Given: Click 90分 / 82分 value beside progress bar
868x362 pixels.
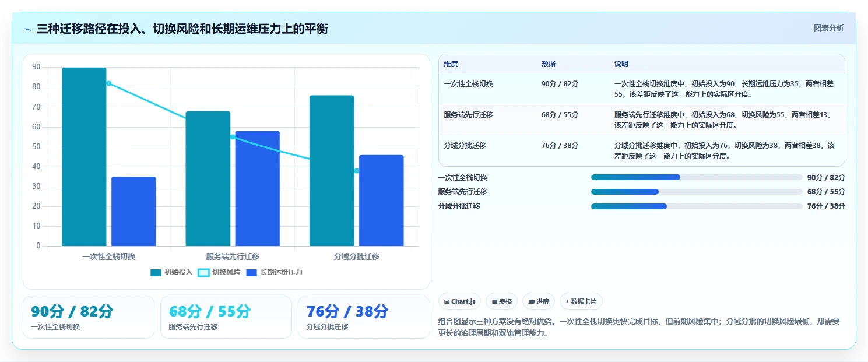Looking at the screenshot, I should point(826,177).
